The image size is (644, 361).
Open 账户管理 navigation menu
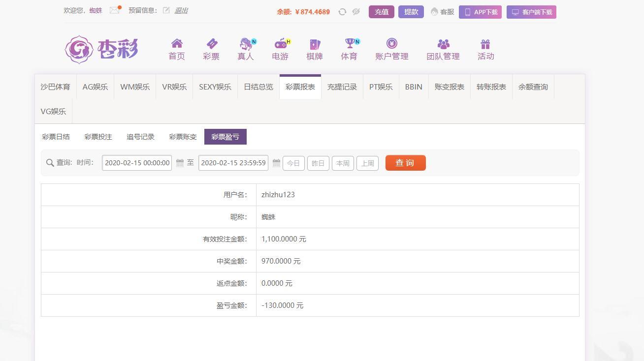pyautogui.click(x=392, y=50)
